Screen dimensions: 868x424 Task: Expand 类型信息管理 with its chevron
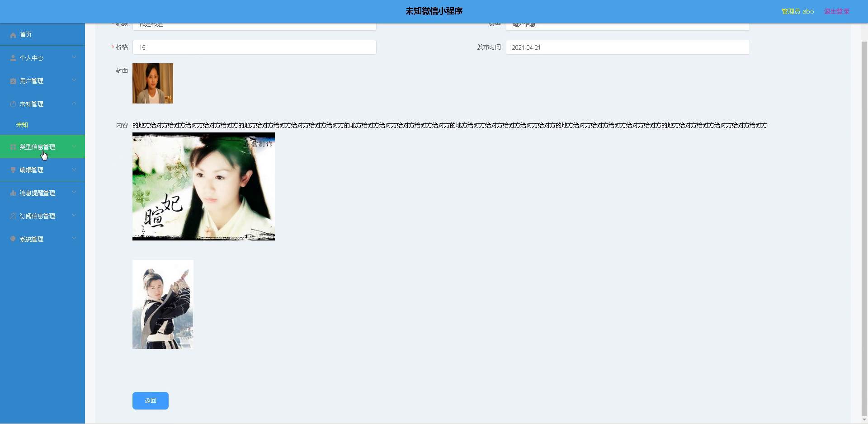74,146
